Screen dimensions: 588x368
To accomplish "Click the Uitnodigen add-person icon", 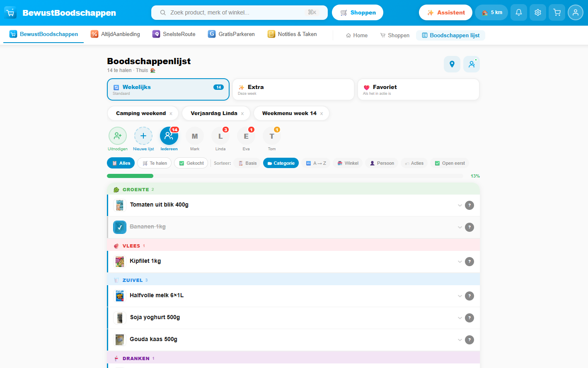I will coord(118,136).
